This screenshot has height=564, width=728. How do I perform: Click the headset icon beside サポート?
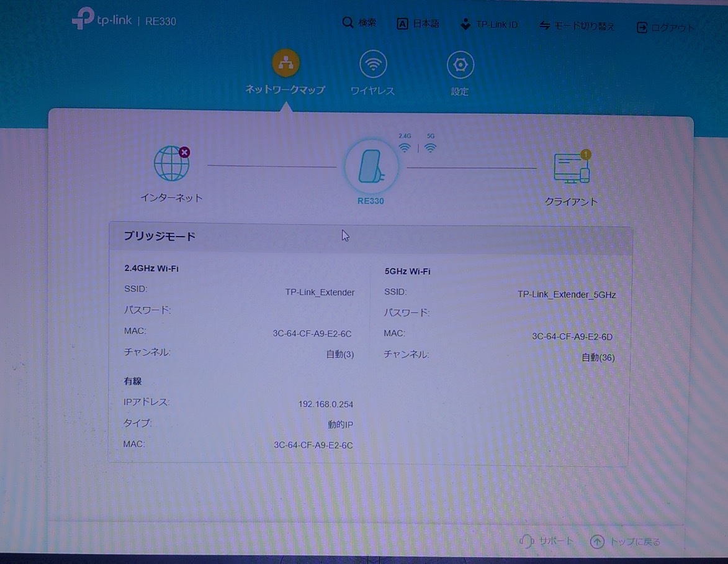(526, 541)
